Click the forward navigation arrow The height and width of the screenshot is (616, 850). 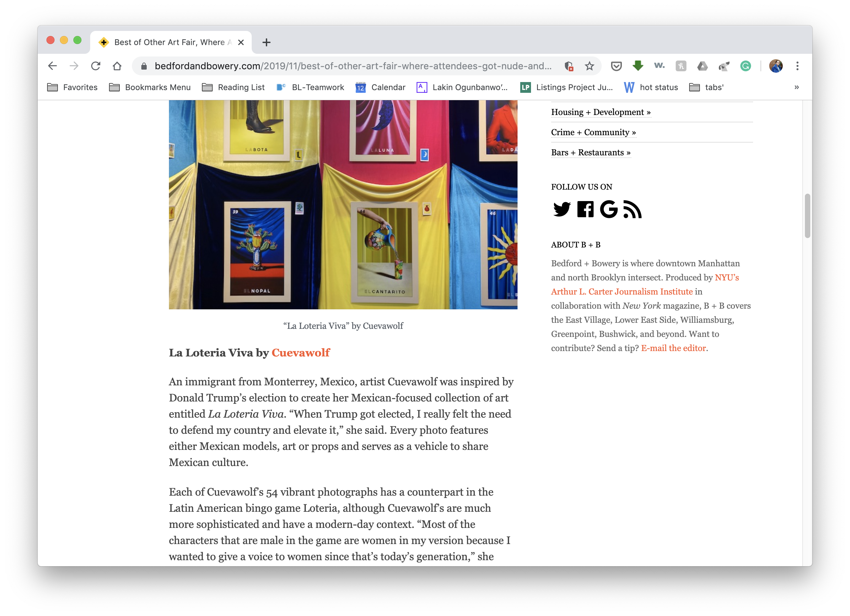(74, 66)
